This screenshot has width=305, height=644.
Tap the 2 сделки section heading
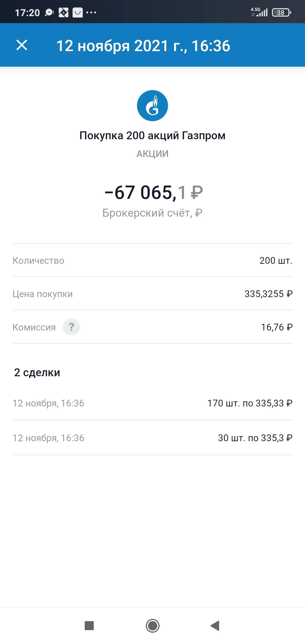point(37,373)
